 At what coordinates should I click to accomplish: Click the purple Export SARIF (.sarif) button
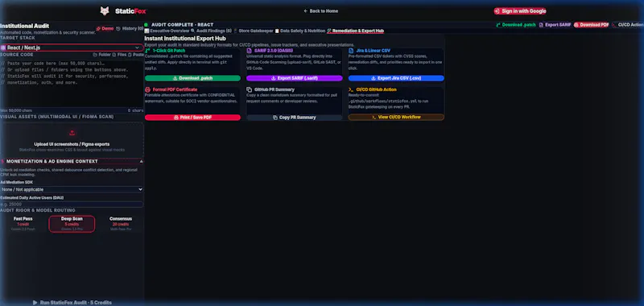(x=295, y=78)
